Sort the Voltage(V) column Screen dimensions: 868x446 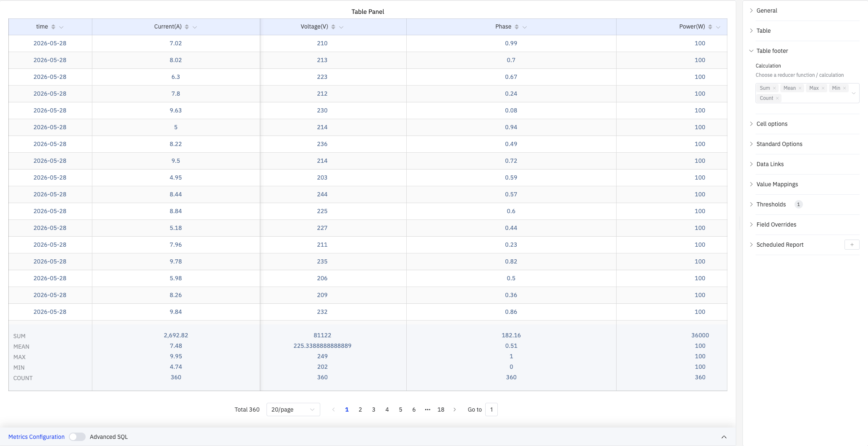pos(333,27)
